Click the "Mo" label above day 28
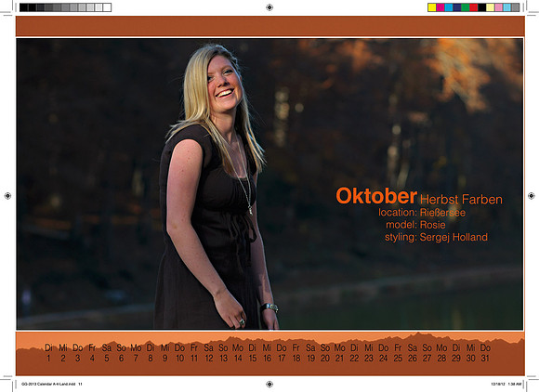 pos(441,348)
